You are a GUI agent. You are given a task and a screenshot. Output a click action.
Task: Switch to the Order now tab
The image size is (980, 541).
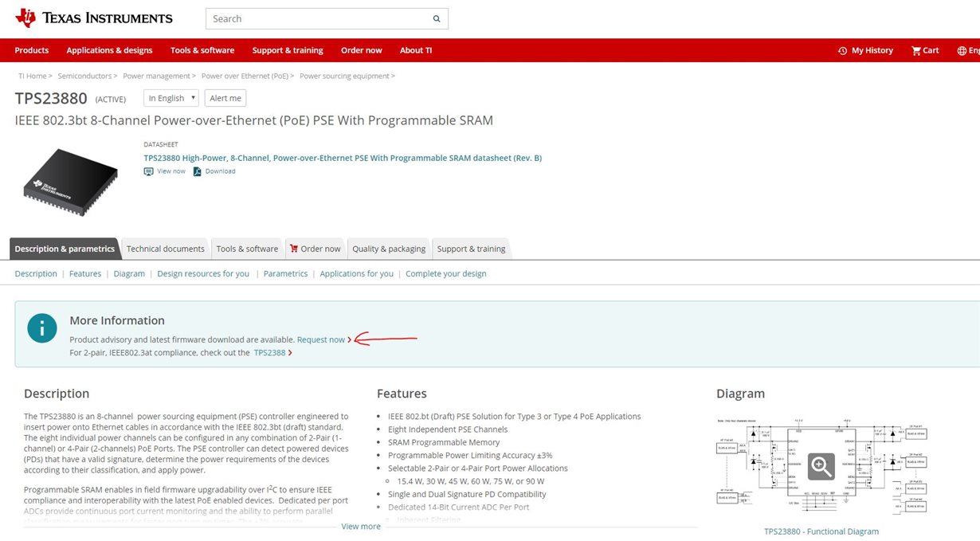315,249
